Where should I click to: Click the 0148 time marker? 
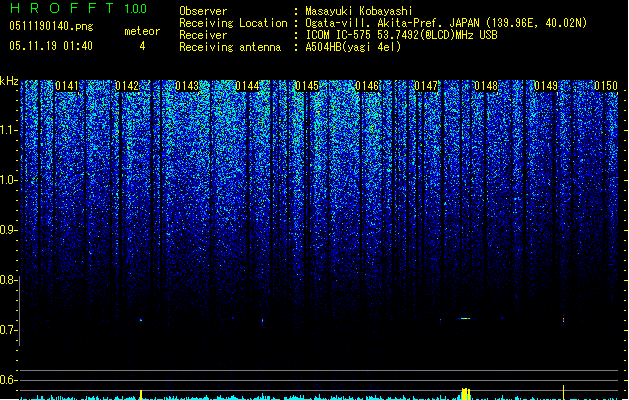[486, 86]
